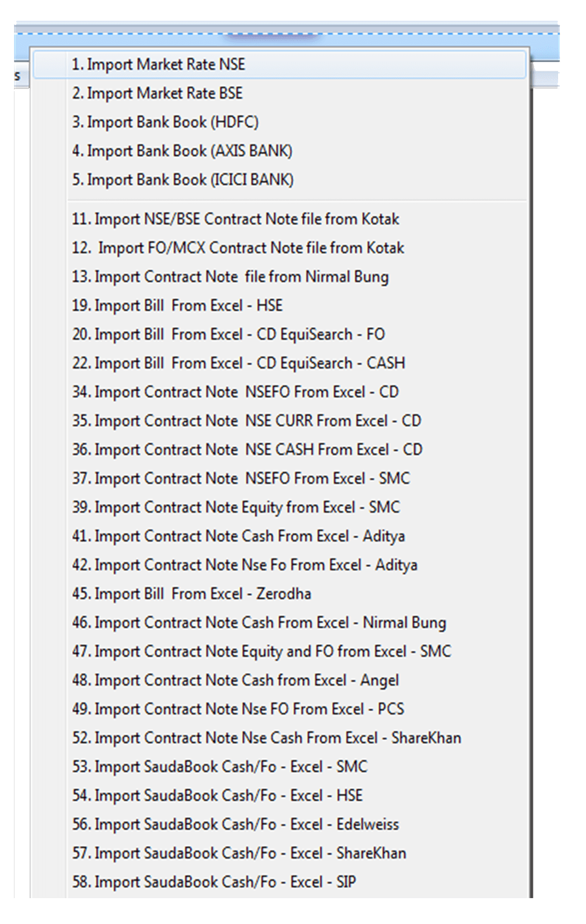Screen dimensions: 586x924
Task: Click Contract Note Nse FO Excel - PCS
Action: 280,709
